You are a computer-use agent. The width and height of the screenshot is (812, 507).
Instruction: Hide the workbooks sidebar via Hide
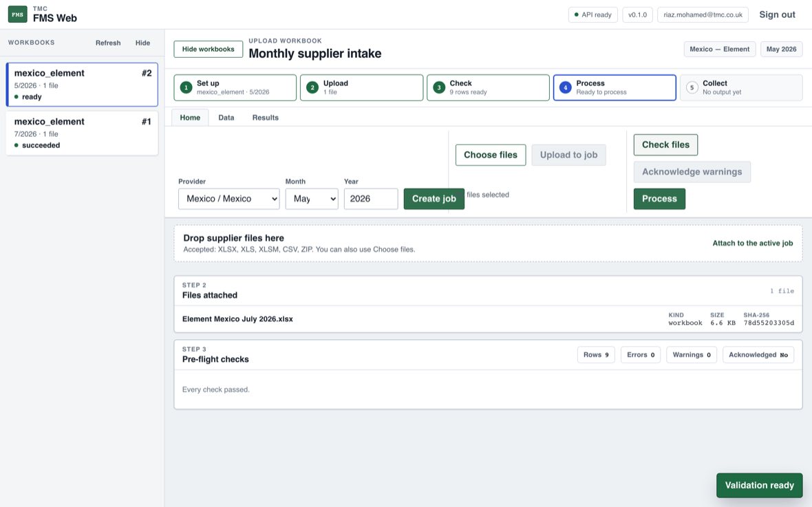(142, 43)
